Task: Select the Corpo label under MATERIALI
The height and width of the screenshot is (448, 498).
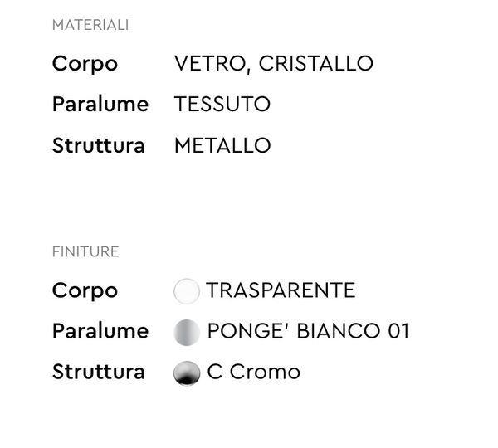Action: click(x=85, y=64)
